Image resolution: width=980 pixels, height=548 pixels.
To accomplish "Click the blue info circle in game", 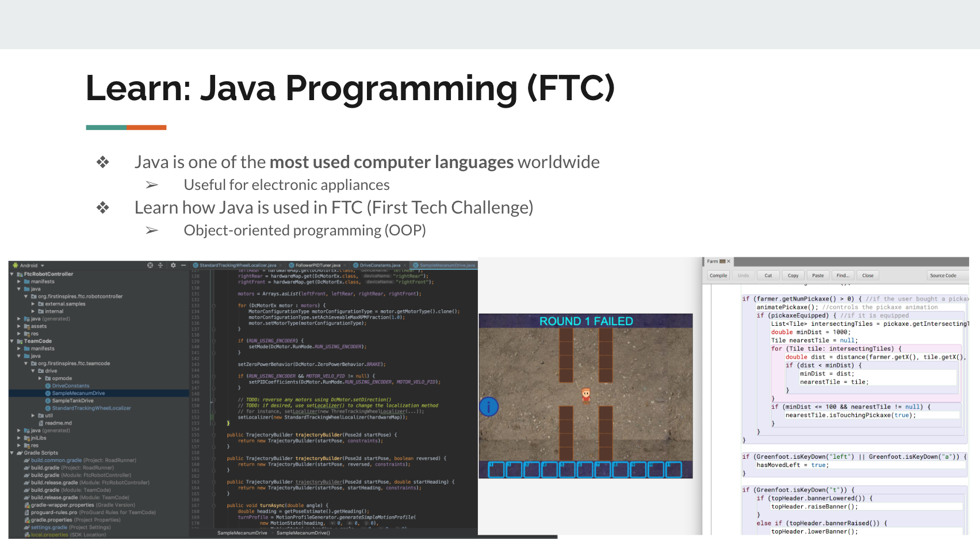I will (x=489, y=407).
